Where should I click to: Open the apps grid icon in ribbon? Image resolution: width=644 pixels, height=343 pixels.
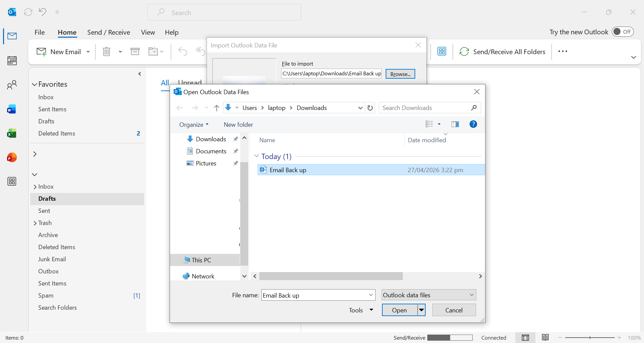(x=442, y=51)
